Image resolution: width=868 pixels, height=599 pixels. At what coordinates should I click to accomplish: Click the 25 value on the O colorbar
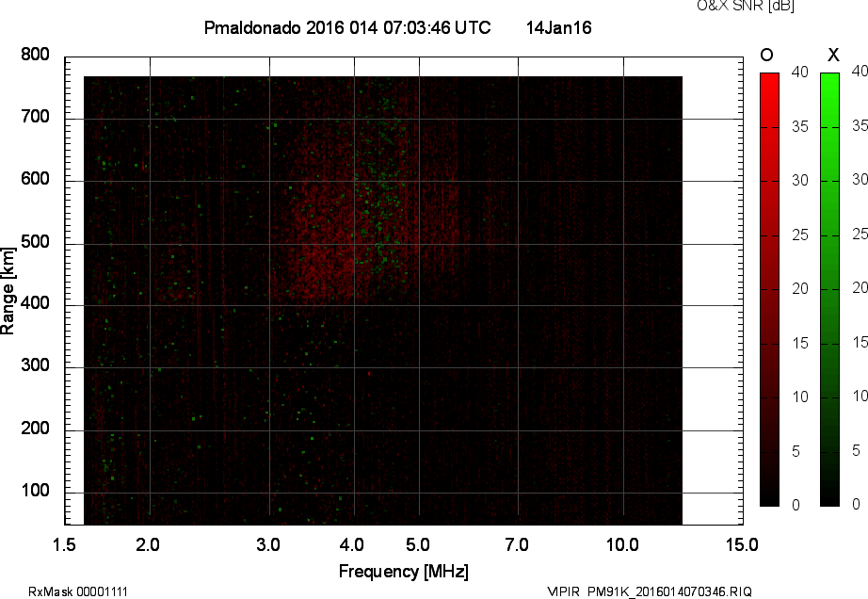click(x=800, y=235)
